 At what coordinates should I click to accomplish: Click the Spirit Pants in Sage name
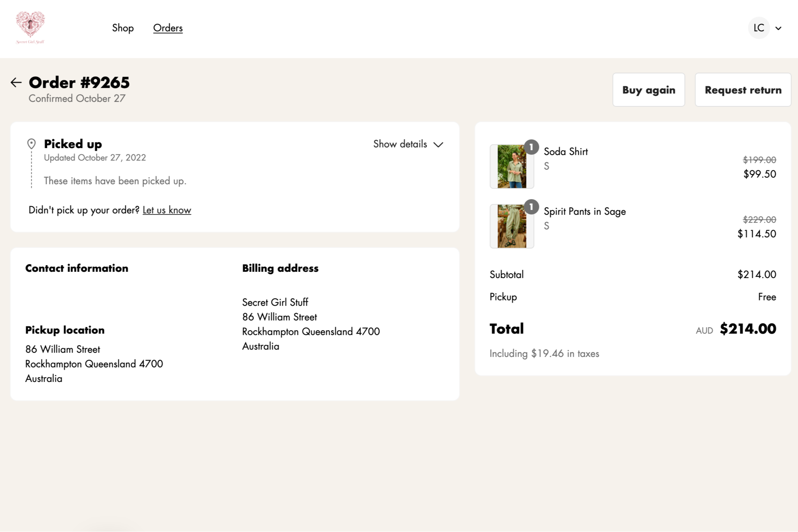click(585, 211)
